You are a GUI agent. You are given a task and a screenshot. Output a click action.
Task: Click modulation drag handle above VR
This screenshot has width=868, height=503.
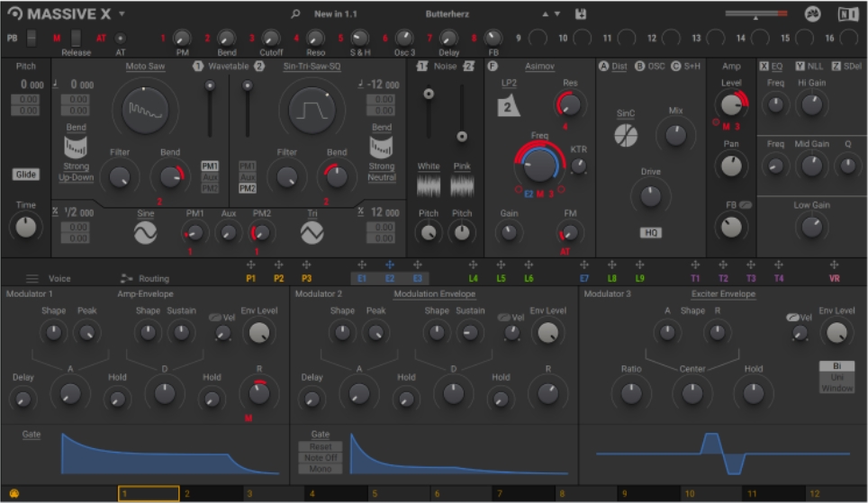834,265
